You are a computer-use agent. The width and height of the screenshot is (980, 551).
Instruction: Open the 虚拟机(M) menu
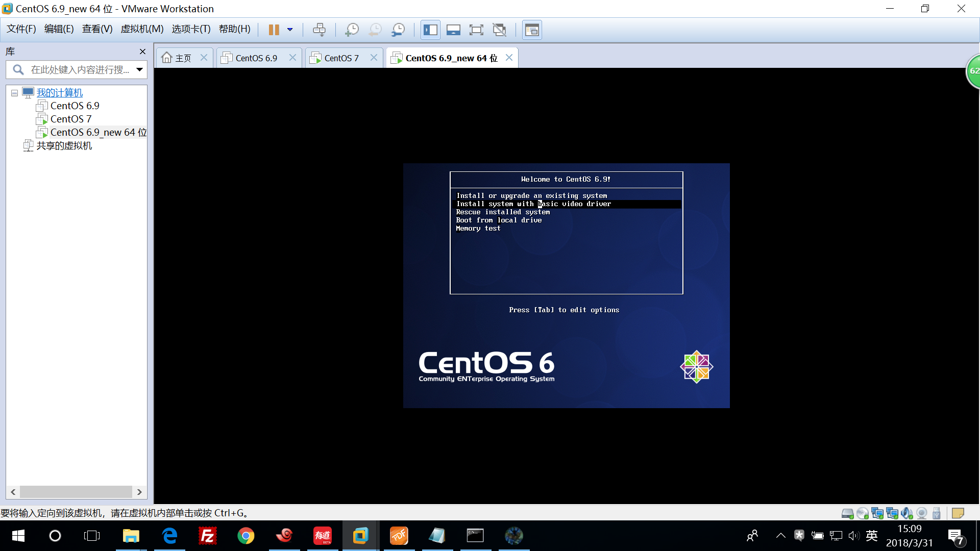click(142, 29)
